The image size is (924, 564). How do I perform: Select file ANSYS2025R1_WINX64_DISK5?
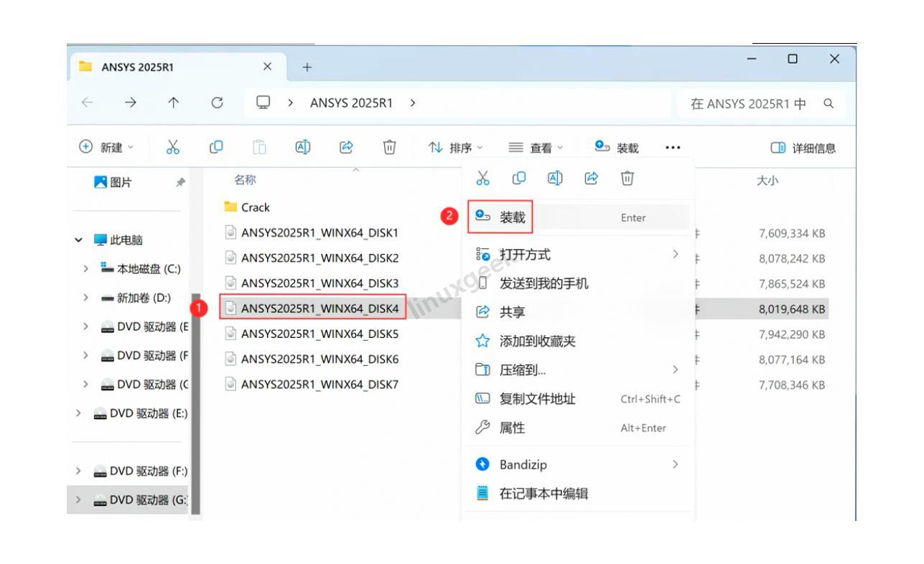(x=312, y=334)
